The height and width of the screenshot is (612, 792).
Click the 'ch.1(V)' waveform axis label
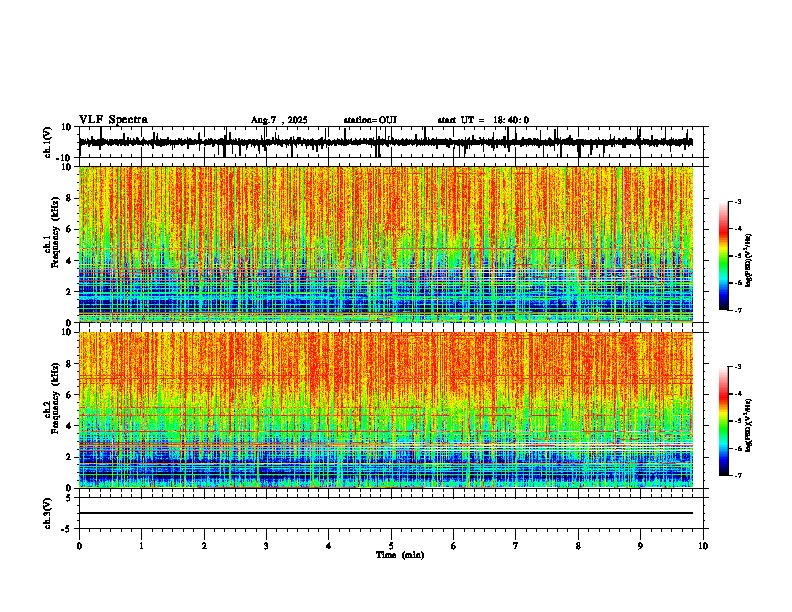tap(48, 142)
